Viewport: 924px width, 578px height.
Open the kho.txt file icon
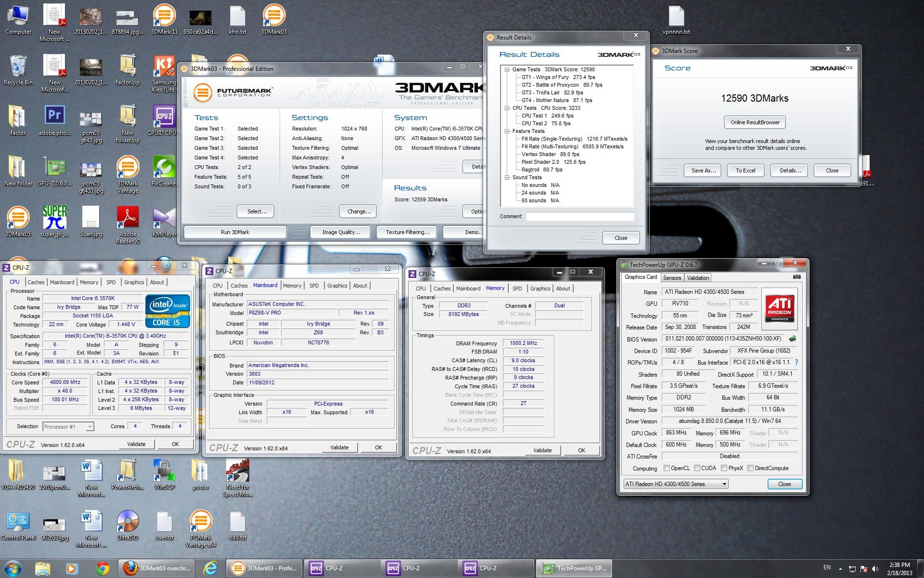[x=238, y=19]
